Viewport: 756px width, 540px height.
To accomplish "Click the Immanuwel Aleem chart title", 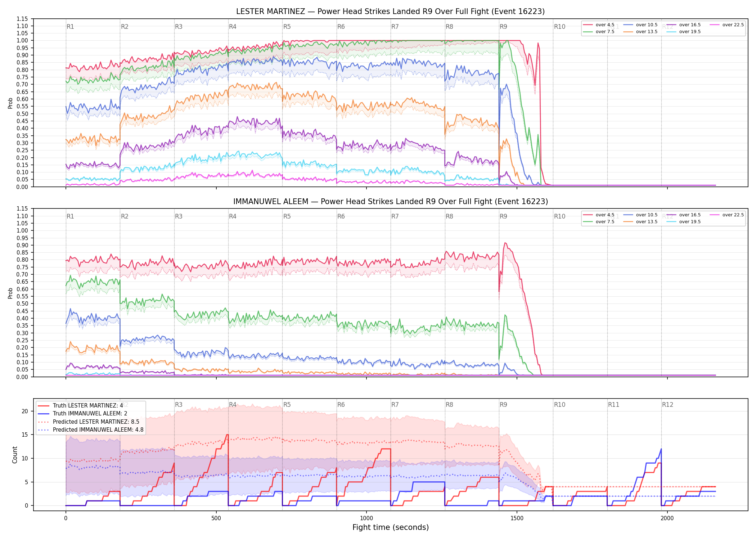I will pyautogui.click(x=391, y=202).
